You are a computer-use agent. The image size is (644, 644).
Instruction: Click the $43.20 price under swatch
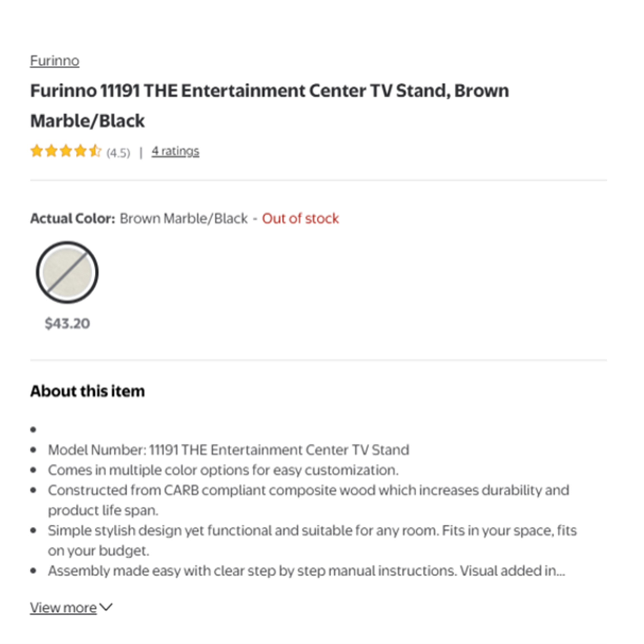(x=67, y=323)
